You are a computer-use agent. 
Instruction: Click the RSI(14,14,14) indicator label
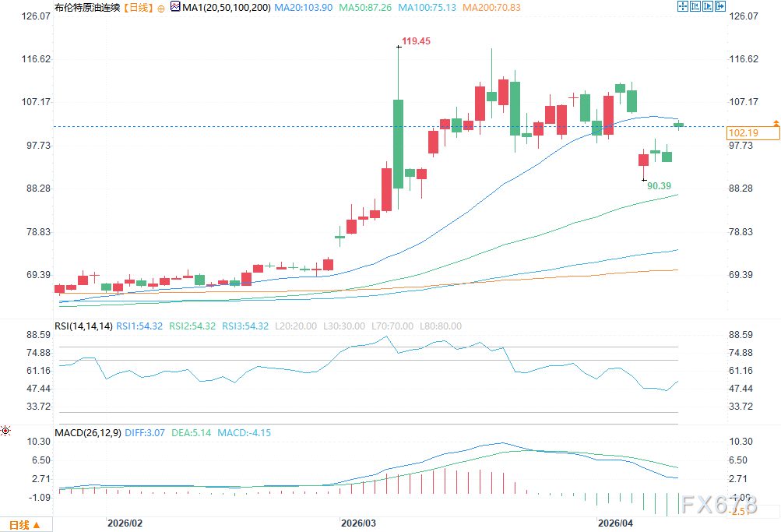pos(83,326)
